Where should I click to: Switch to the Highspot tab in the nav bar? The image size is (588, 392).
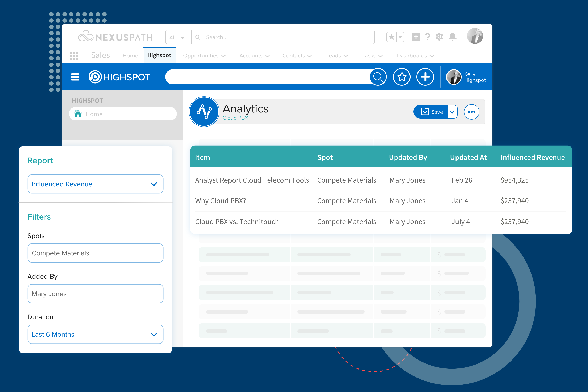pyautogui.click(x=159, y=55)
